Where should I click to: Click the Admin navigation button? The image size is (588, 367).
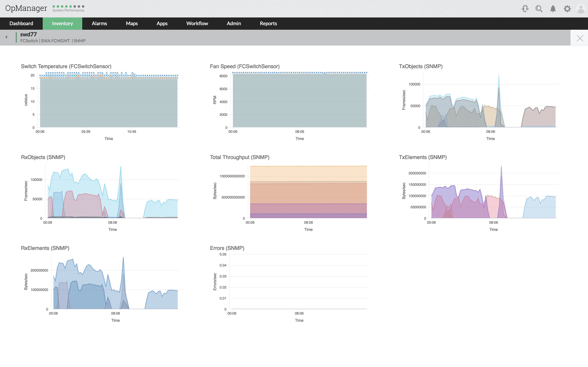pyautogui.click(x=234, y=23)
